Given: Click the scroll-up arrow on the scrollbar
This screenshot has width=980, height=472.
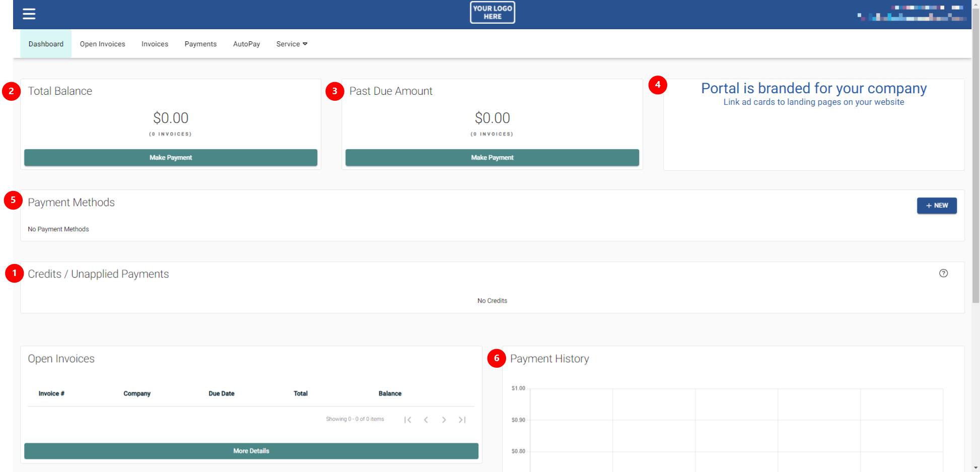Looking at the screenshot, I should (x=975, y=4).
